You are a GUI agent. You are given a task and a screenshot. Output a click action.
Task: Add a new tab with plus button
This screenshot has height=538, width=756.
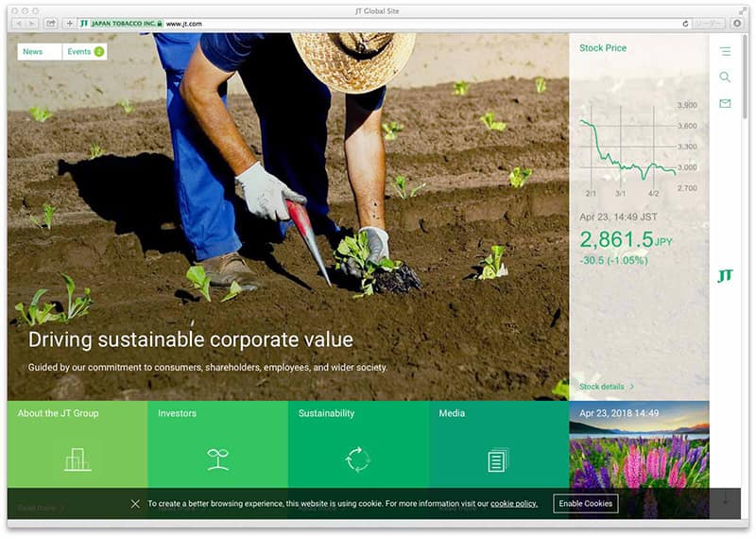(69, 23)
